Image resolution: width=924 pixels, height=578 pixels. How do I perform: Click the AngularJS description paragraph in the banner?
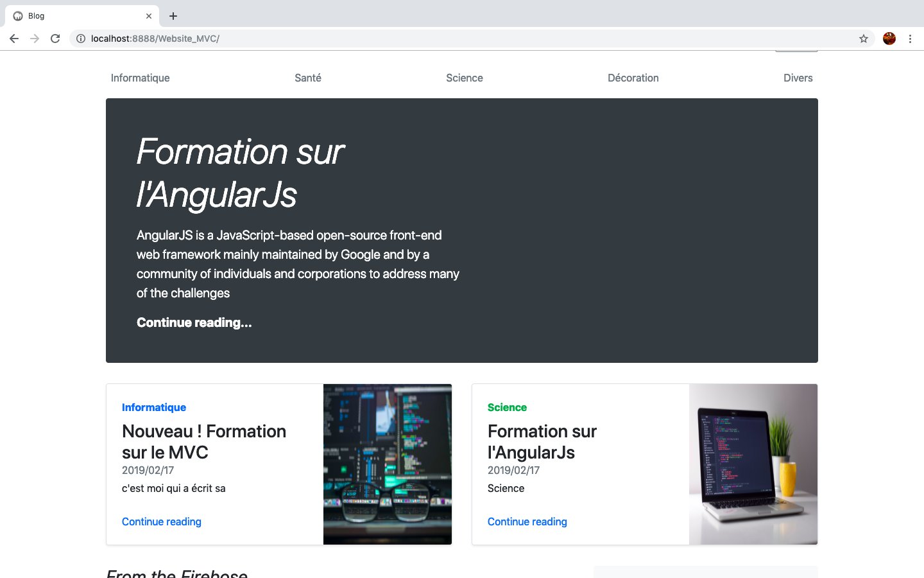[x=298, y=264]
